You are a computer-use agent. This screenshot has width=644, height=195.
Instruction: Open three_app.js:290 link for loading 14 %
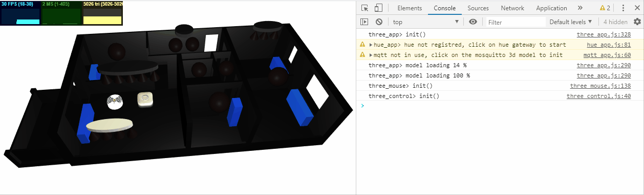[604, 66]
